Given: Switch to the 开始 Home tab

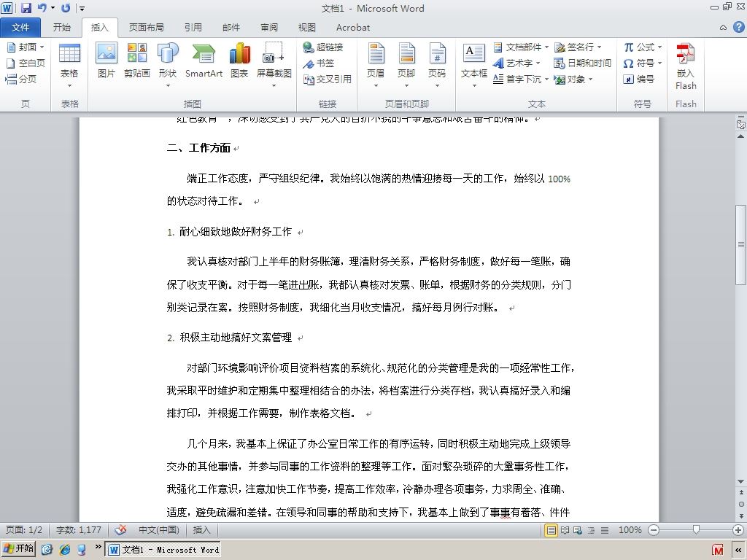Looking at the screenshot, I should (61, 27).
